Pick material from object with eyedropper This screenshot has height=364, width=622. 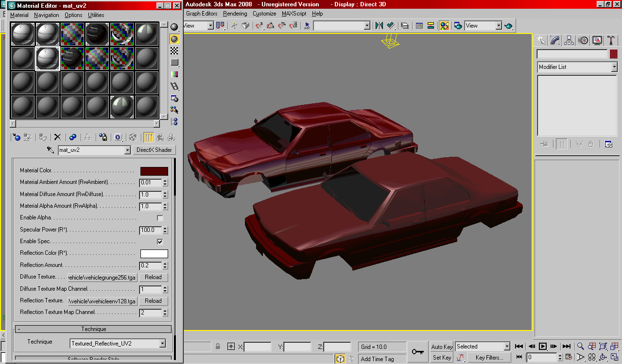[51, 150]
